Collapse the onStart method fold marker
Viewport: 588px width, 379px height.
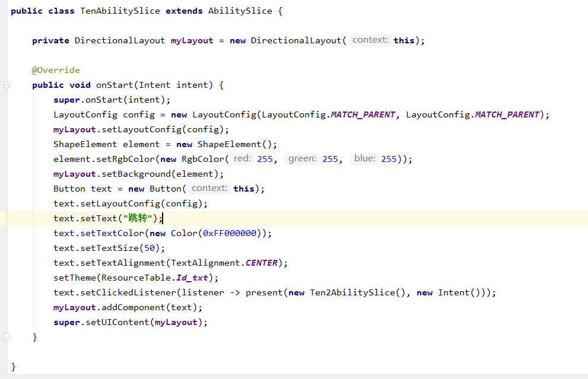click(7, 85)
